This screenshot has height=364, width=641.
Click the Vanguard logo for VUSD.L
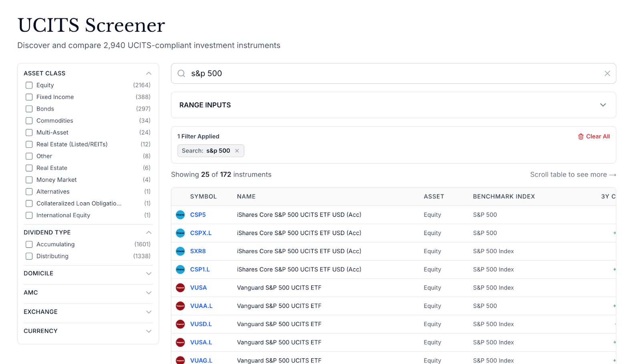pos(180,324)
